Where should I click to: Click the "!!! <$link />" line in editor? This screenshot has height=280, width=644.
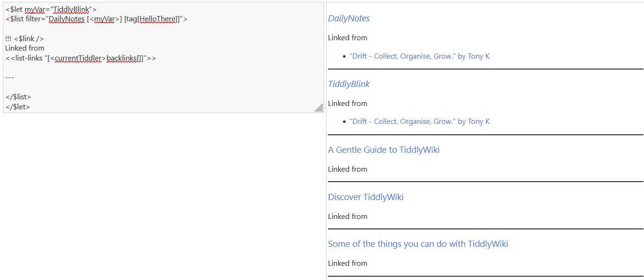[25, 39]
